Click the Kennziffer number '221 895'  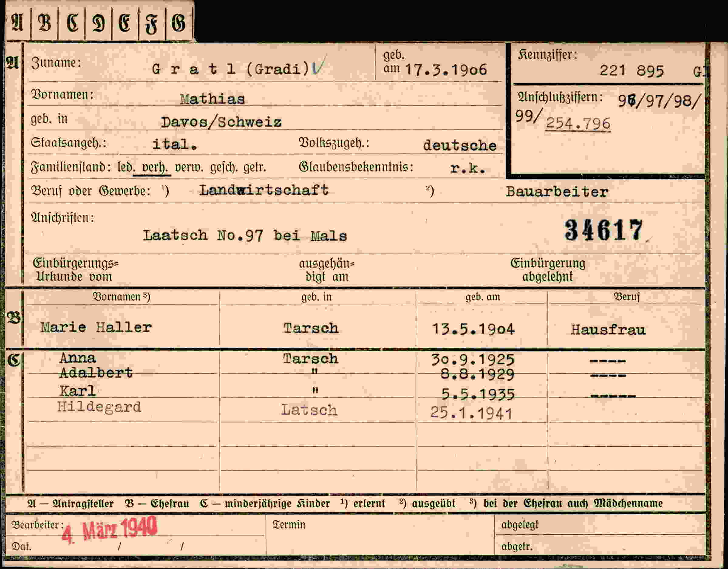[632, 71]
